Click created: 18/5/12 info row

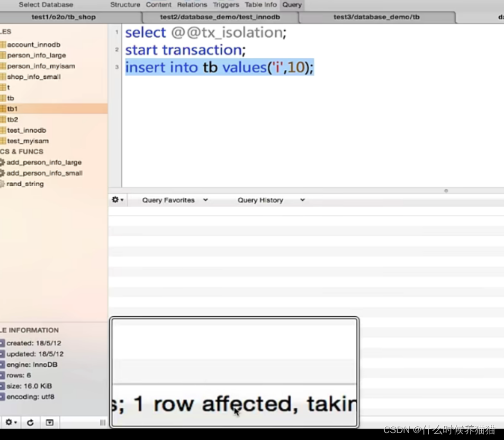pos(34,343)
